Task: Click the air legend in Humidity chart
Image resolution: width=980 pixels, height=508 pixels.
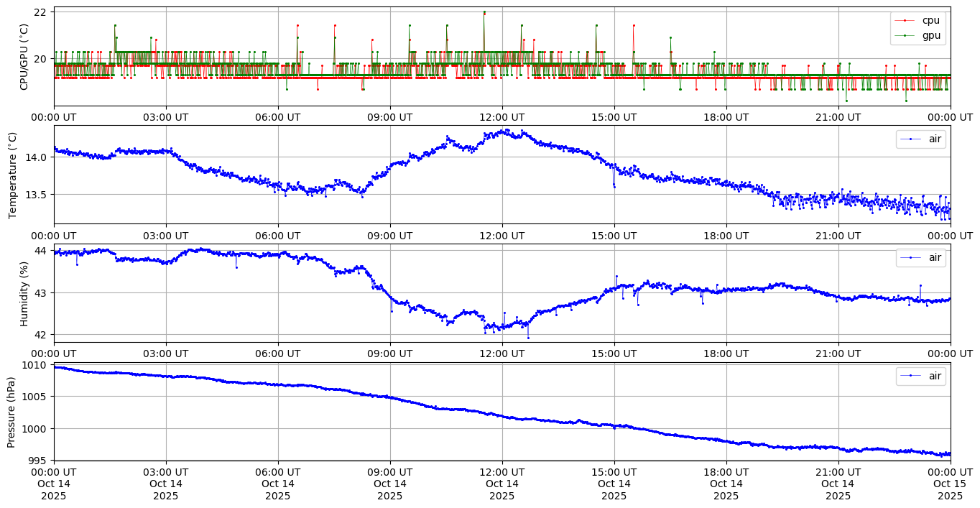Action: click(934, 257)
